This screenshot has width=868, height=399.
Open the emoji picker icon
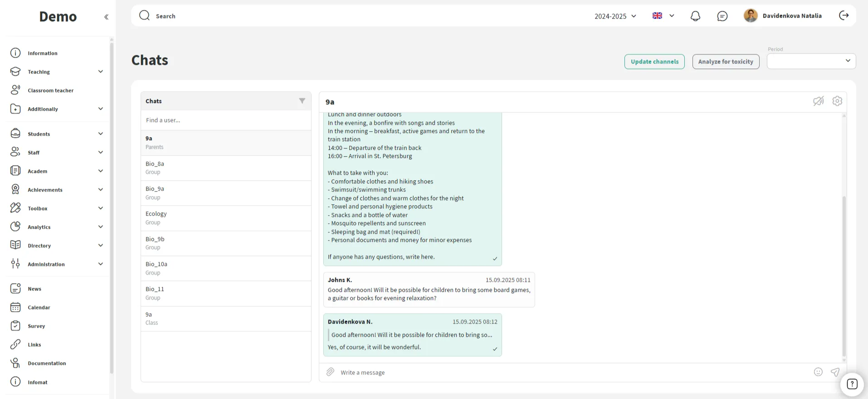(818, 372)
